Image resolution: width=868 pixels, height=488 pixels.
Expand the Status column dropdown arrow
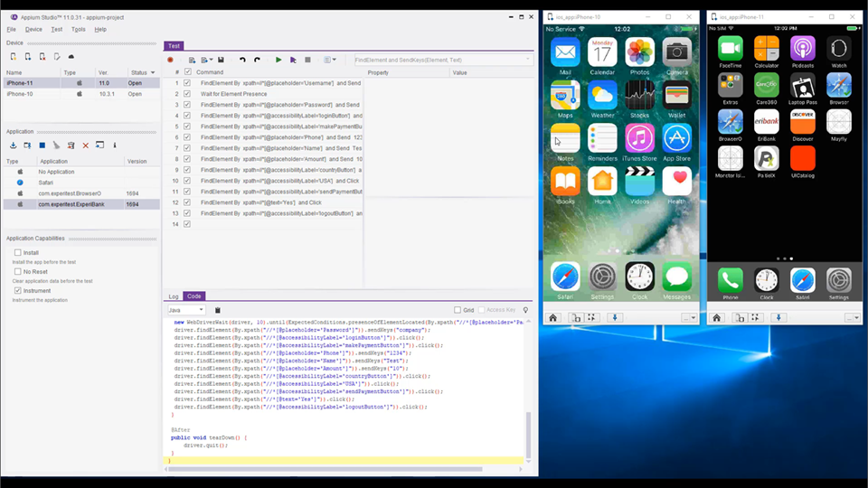[x=153, y=72]
